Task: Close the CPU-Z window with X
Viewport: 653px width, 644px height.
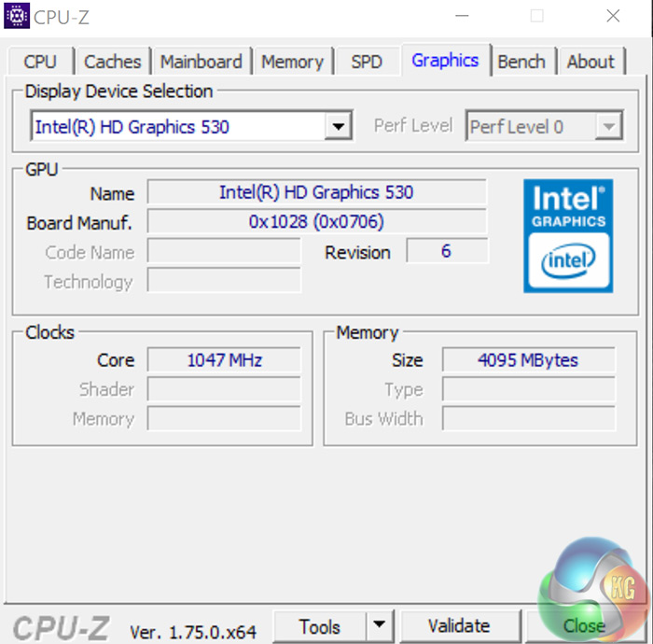Action: coord(613,16)
